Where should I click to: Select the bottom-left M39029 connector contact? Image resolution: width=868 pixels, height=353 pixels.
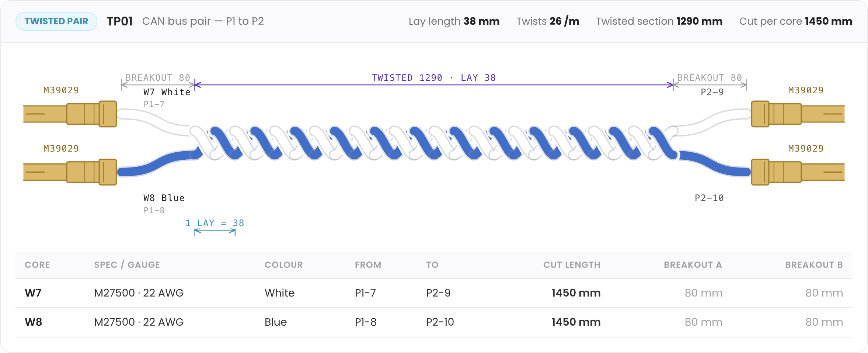click(x=70, y=172)
